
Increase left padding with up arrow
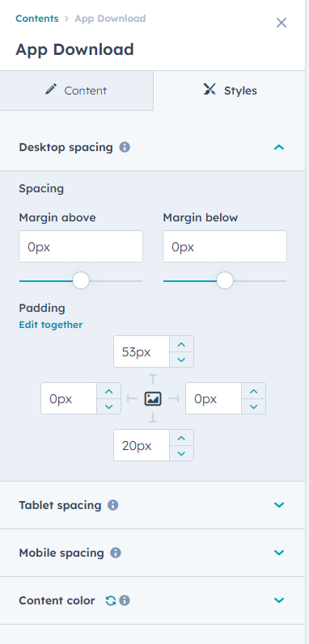(x=109, y=391)
